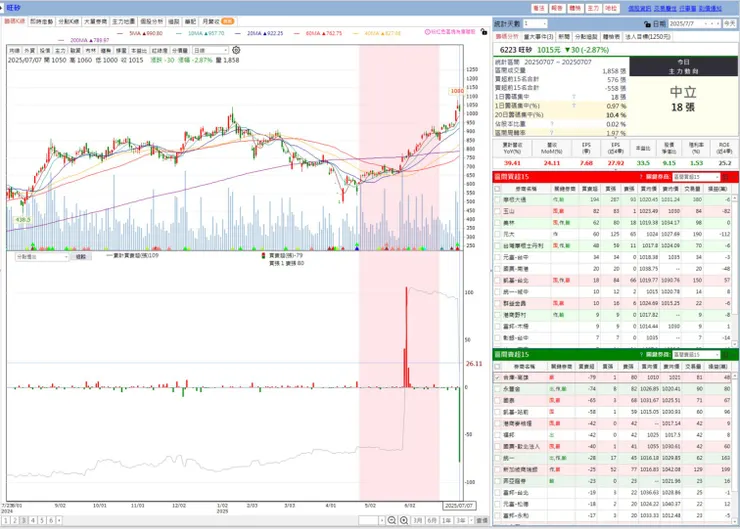The height and width of the screenshot is (529, 740).
Task: Expand the arrow next to page button 6
Action: click(x=59, y=521)
